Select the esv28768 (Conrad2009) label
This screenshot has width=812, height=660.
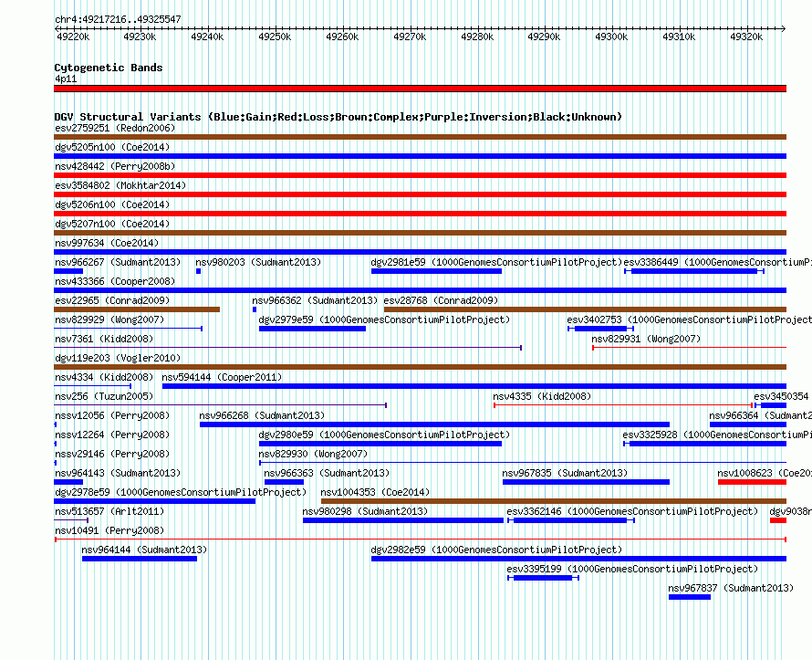pyautogui.click(x=441, y=300)
